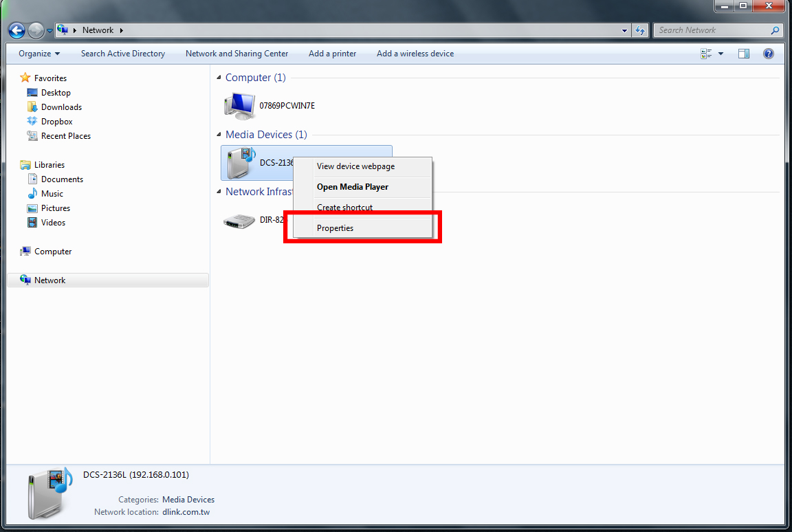Image resolution: width=792 pixels, height=532 pixels.
Task: Click Network and Sharing Center button
Action: 236,54
